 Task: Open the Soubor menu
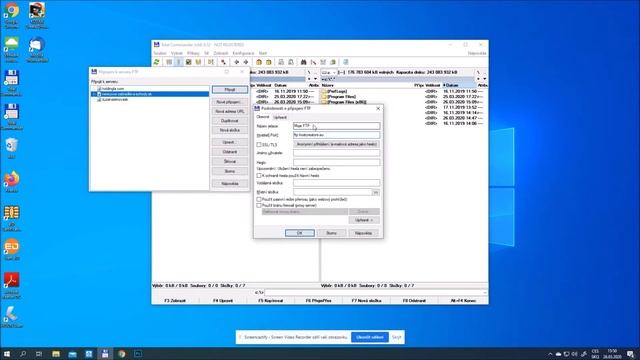tap(160, 53)
